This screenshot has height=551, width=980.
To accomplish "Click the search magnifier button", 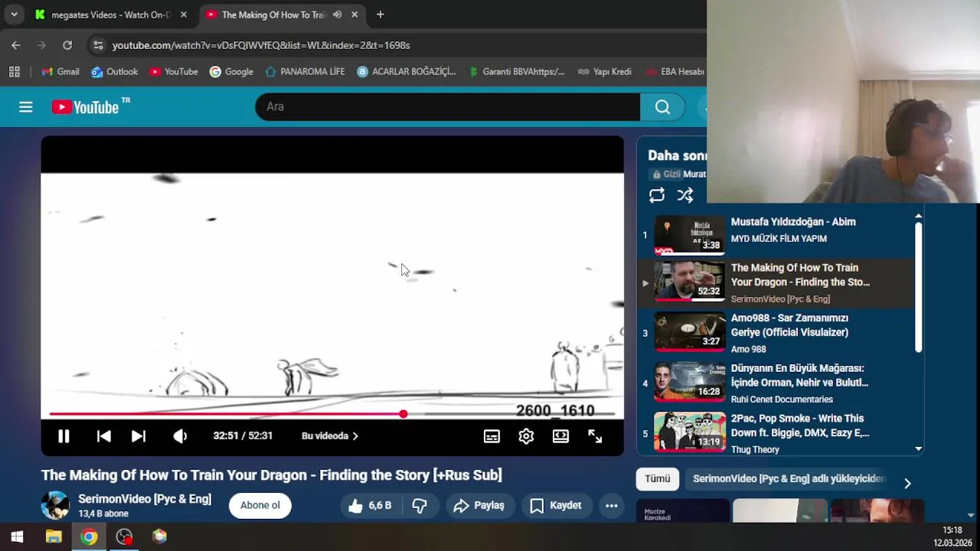I will coord(662,107).
